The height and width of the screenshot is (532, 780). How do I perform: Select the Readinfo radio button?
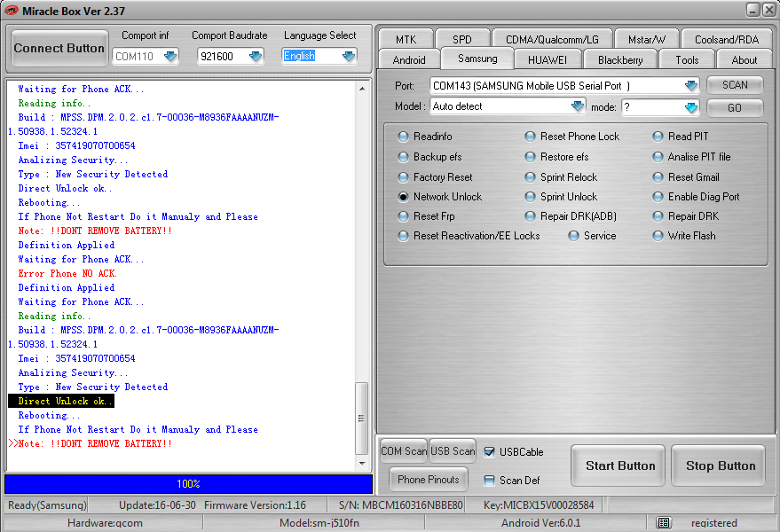[x=404, y=137]
